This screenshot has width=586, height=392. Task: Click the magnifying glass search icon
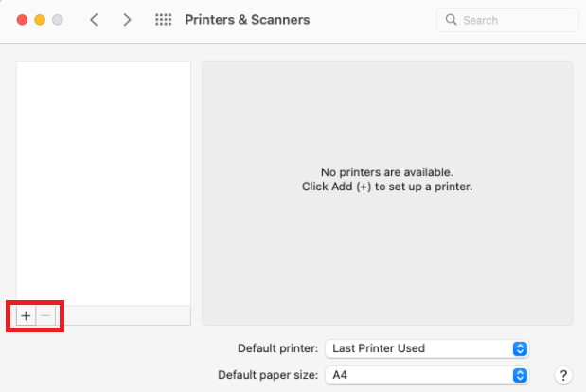point(452,20)
